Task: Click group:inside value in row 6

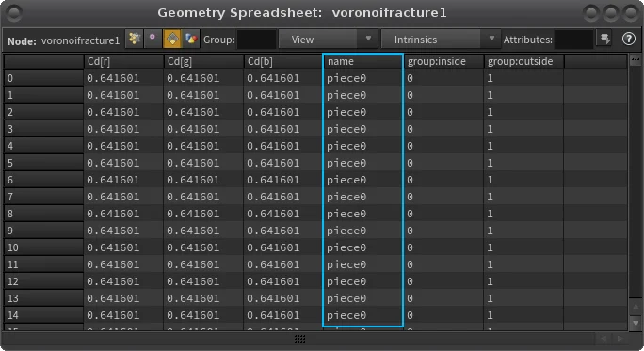Action: 410,180
